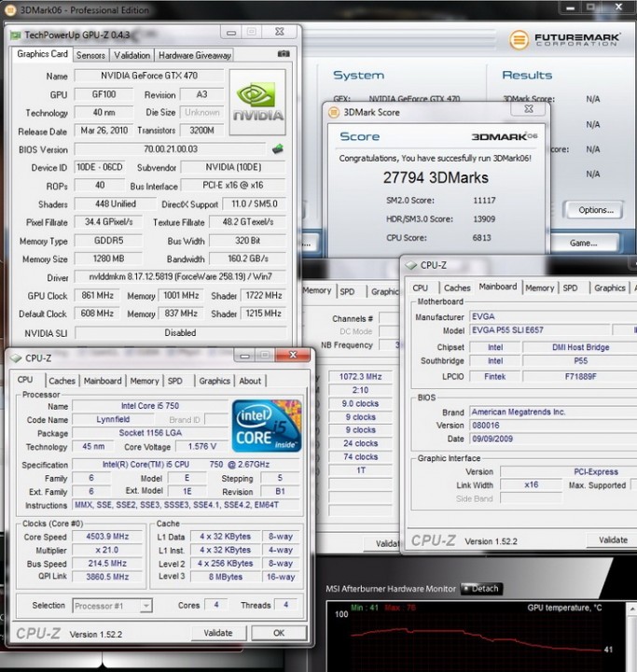Click the Level 3 cache value 8 MBytes
Image resolution: width=637 pixels, height=672 pixels.
coord(226,577)
